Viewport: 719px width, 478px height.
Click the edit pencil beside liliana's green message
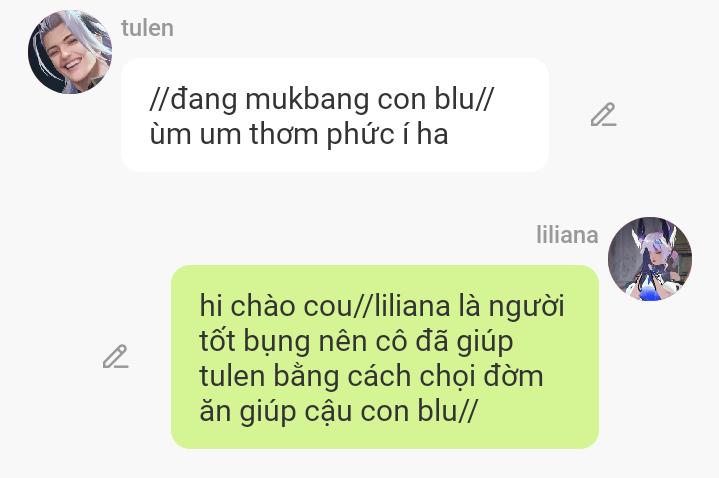(x=116, y=356)
